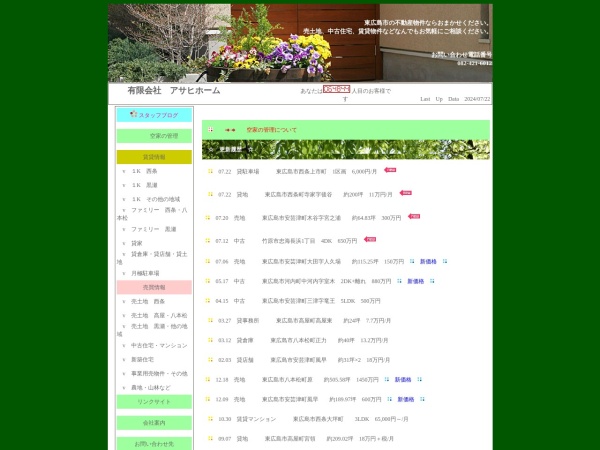Select the 売買情報 pink menu header

[154, 287]
